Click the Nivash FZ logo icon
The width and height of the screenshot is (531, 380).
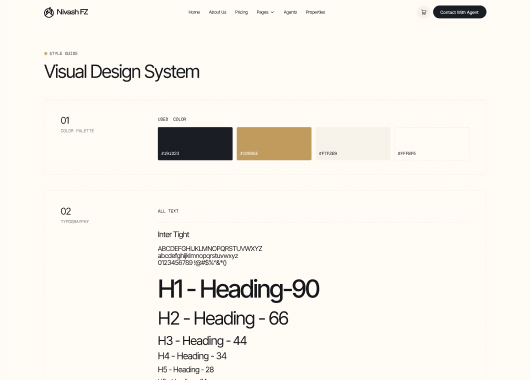coord(49,12)
